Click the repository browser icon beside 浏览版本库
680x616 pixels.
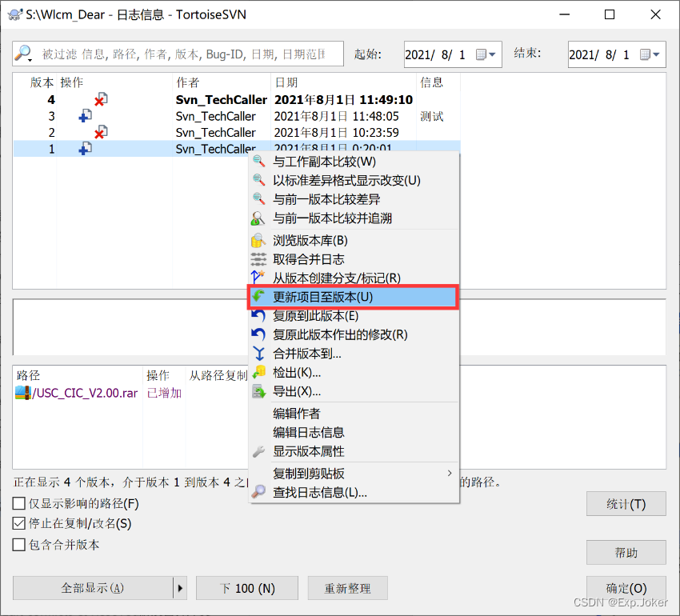(258, 240)
